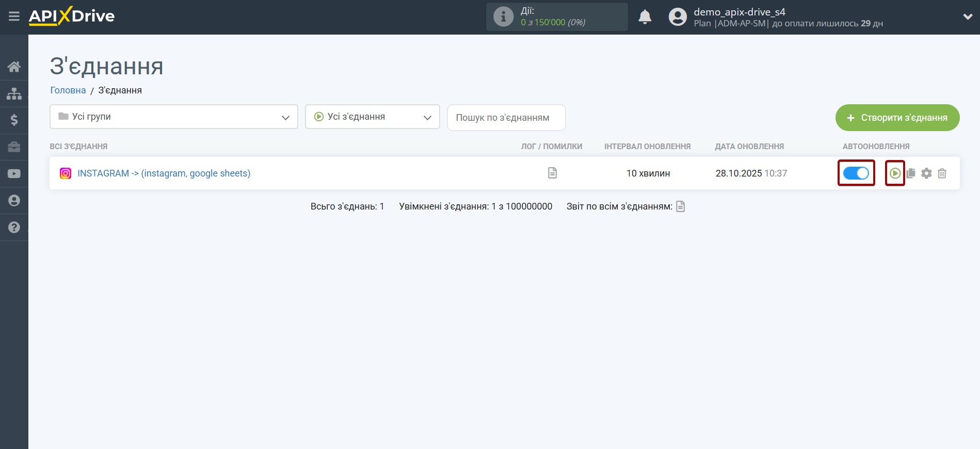The image size is (980, 449).
Task: Open the hamburger menu in header
Action: click(x=14, y=17)
